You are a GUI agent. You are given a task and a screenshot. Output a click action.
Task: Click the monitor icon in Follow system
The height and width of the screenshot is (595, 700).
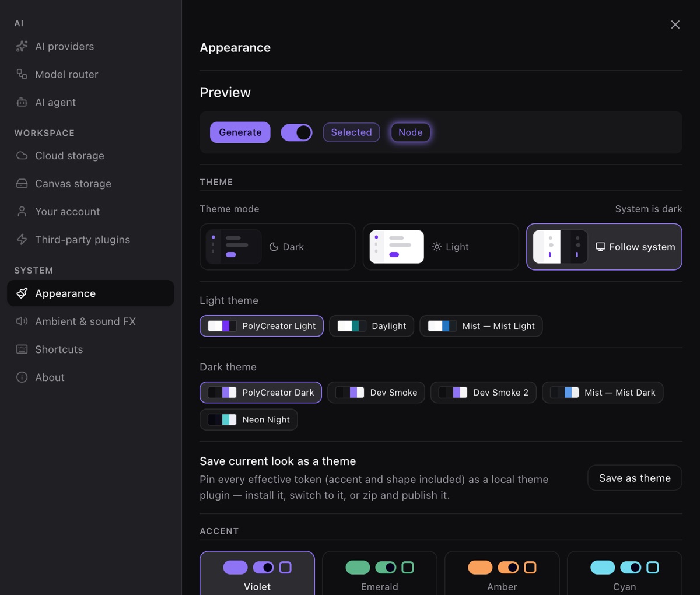[600, 247]
